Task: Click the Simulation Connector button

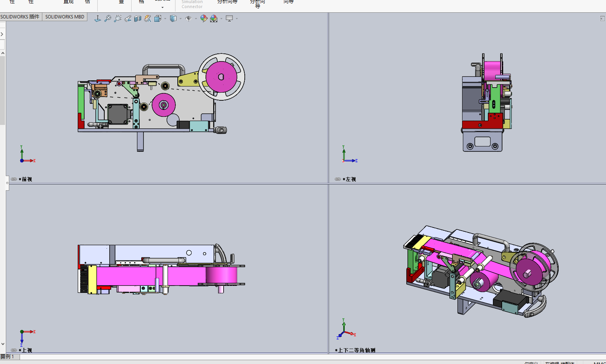Action: 192,4
